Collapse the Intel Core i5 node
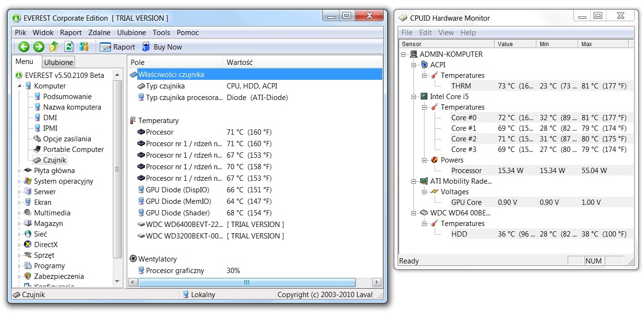644x313 pixels. pos(414,97)
